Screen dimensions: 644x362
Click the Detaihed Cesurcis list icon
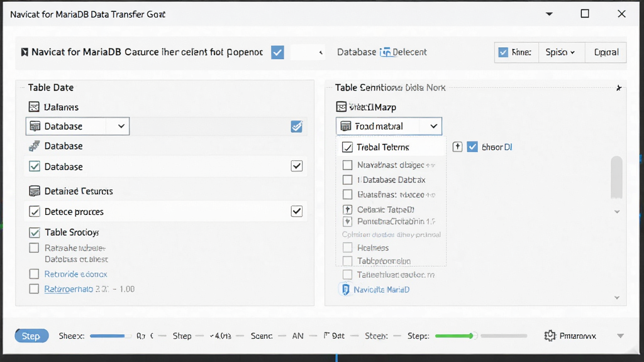pos(35,191)
